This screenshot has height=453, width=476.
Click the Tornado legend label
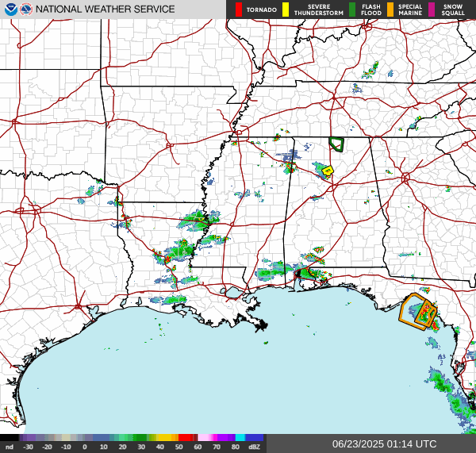point(261,10)
